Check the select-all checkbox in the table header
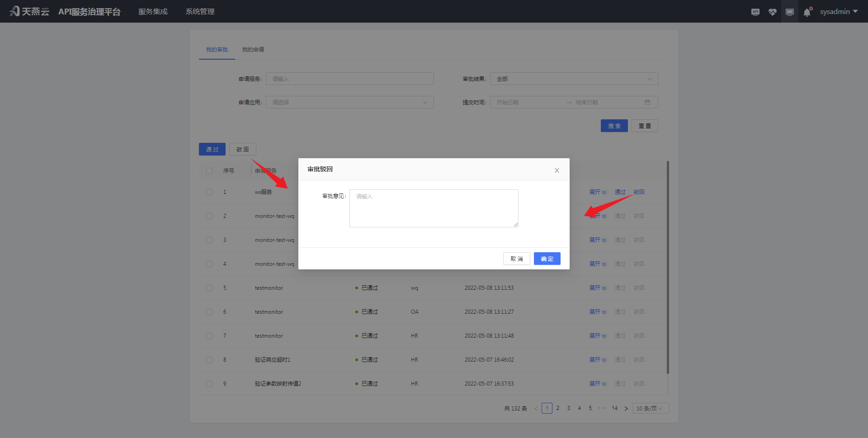 click(x=209, y=170)
